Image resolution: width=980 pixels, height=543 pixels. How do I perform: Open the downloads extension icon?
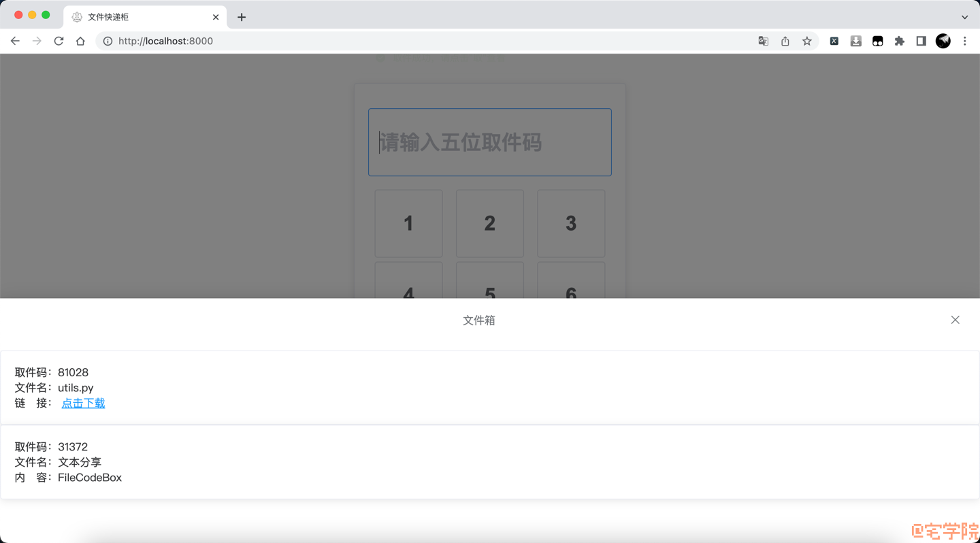coord(855,41)
